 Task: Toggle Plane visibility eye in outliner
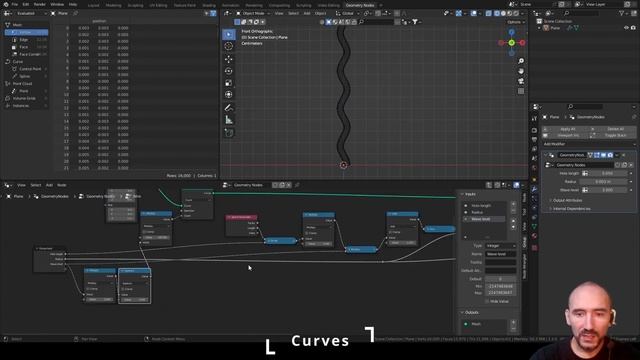pyautogui.click(x=626, y=28)
